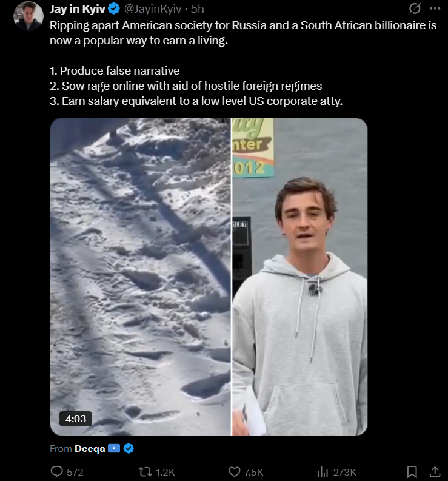Open the view analytics bar-chart icon
Viewport: 448px width, 481px height.
point(323,471)
